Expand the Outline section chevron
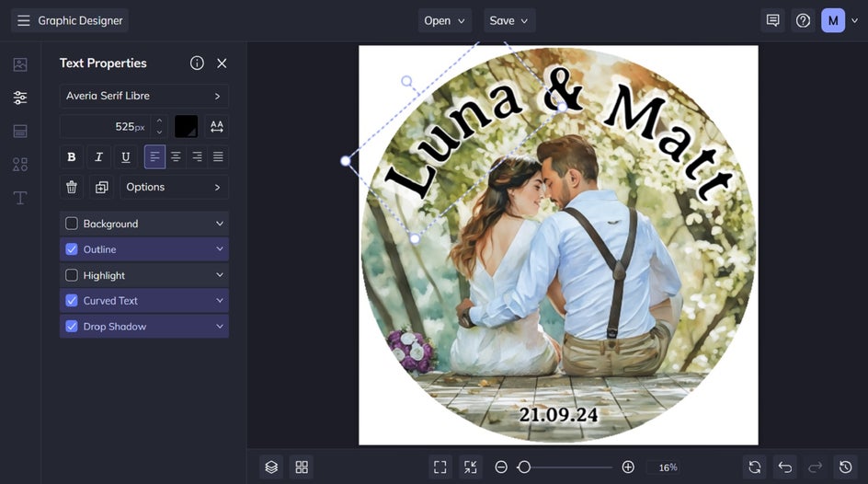The image size is (868, 484). pos(220,249)
